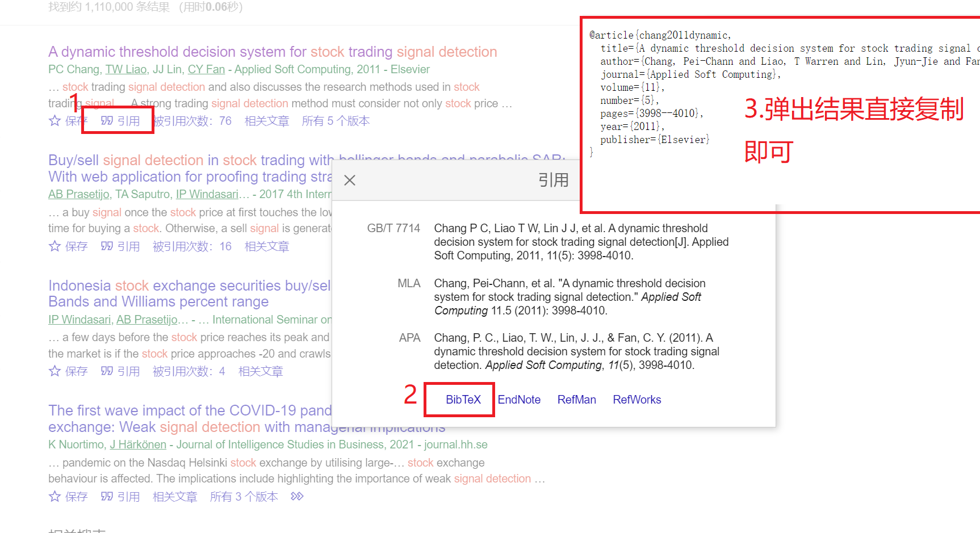
Task: View the 76 citations of first result
Action: 193,121
